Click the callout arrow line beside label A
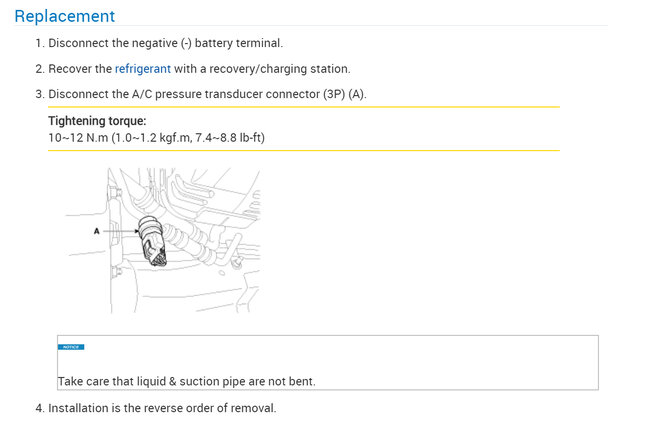Viewport: 650px width, 430px height. [118, 231]
